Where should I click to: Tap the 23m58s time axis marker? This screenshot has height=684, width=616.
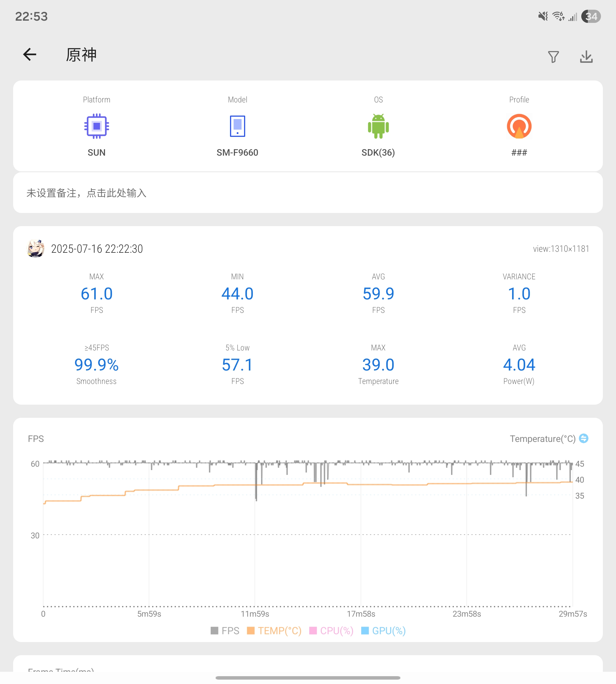pos(467,614)
